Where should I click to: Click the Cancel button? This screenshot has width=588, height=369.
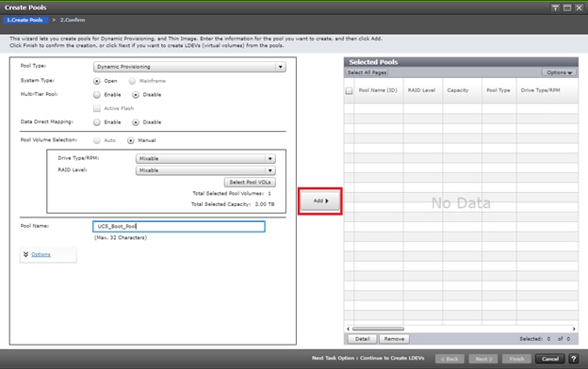point(549,359)
